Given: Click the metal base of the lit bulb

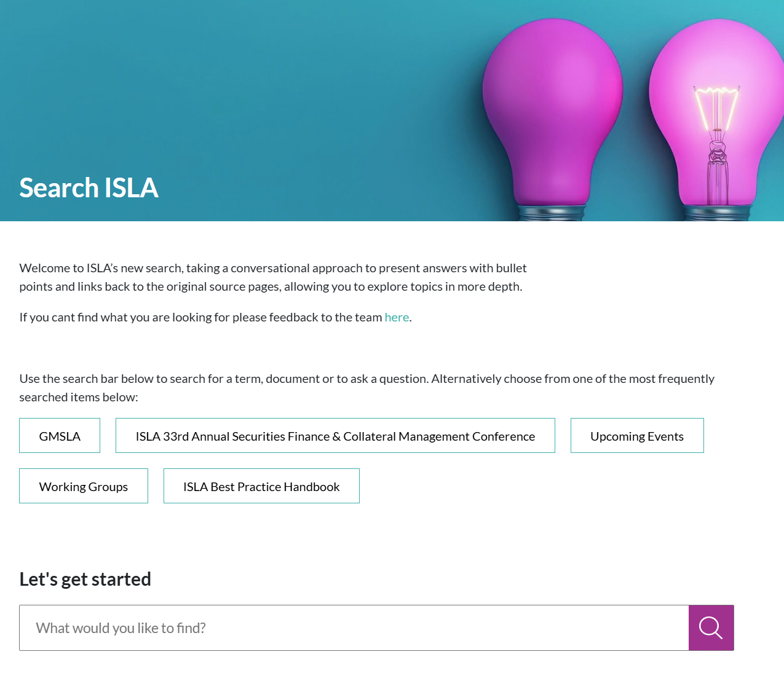Looking at the screenshot, I should tap(718, 213).
